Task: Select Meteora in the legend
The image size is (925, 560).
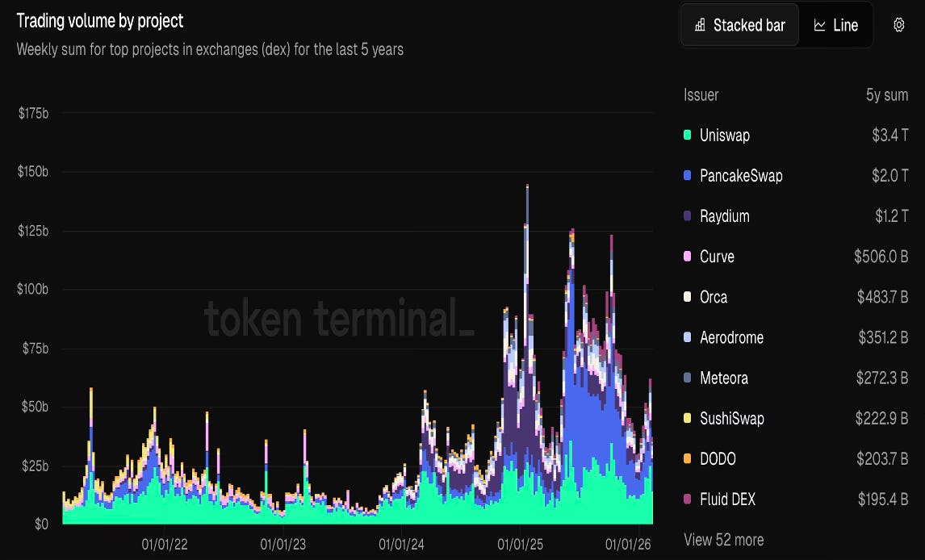Action: tap(724, 378)
